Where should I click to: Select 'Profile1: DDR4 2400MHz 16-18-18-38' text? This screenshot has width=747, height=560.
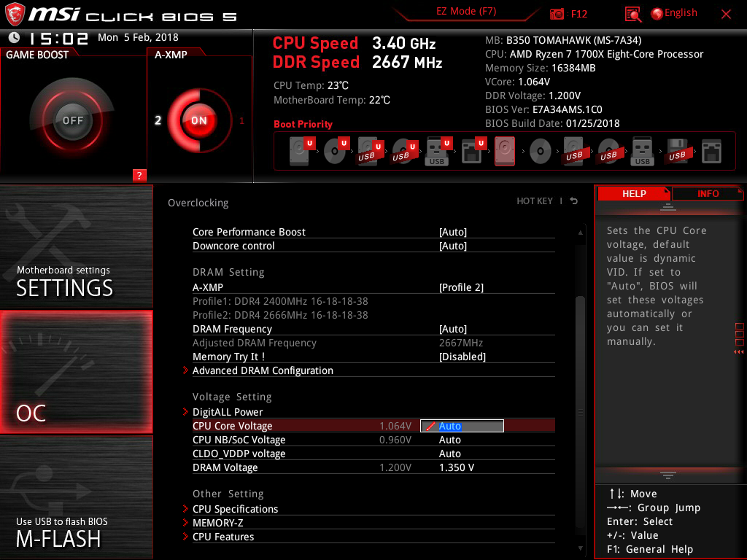click(280, 301)
